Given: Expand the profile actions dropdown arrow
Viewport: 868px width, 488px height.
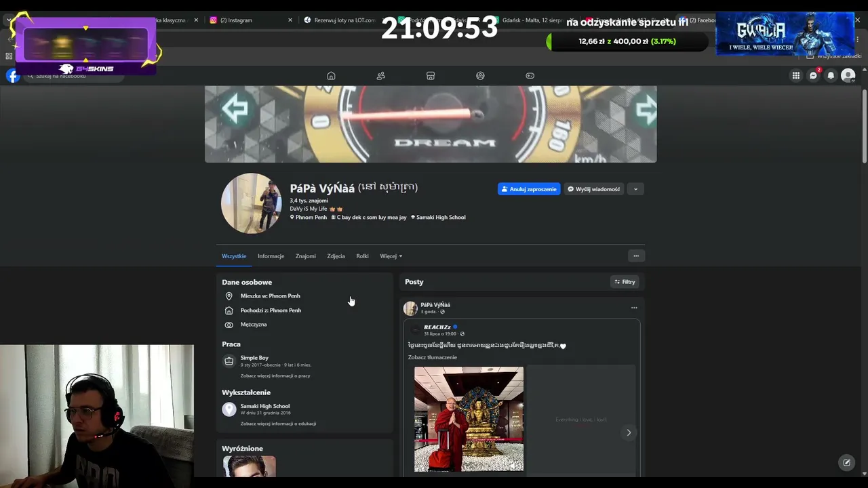Looking at the screenshot, I should click(x=635, y=189).
